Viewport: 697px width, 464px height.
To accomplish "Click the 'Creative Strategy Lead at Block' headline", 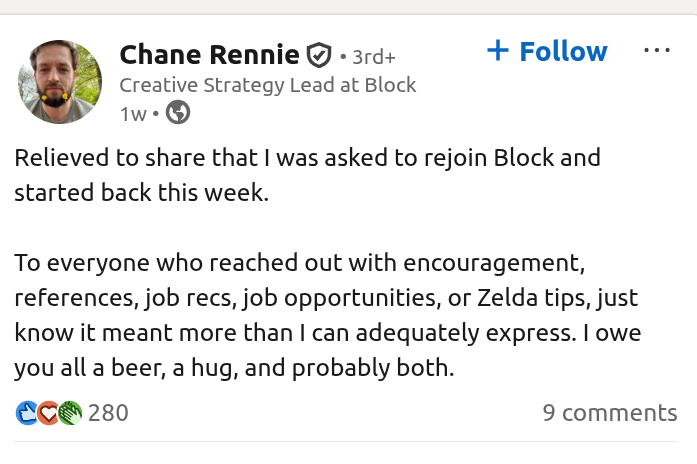I will pos(267,85).
